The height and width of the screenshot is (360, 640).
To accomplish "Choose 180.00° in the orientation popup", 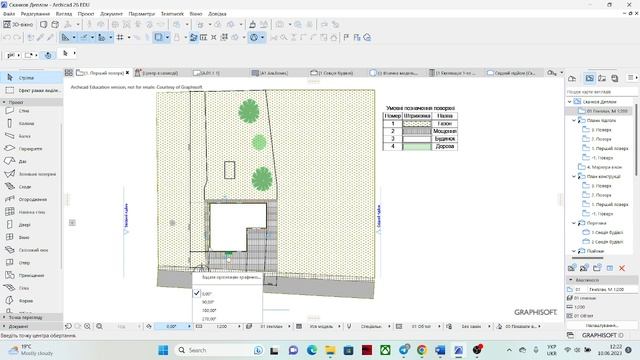I will pos(227,311).
